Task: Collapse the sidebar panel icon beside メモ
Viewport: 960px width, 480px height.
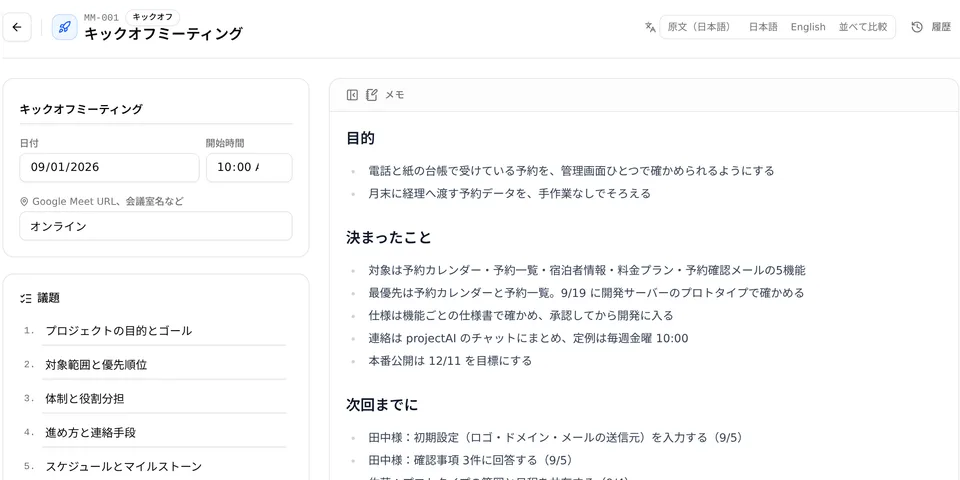Action: pyautogui.click(x=352, y=95)
